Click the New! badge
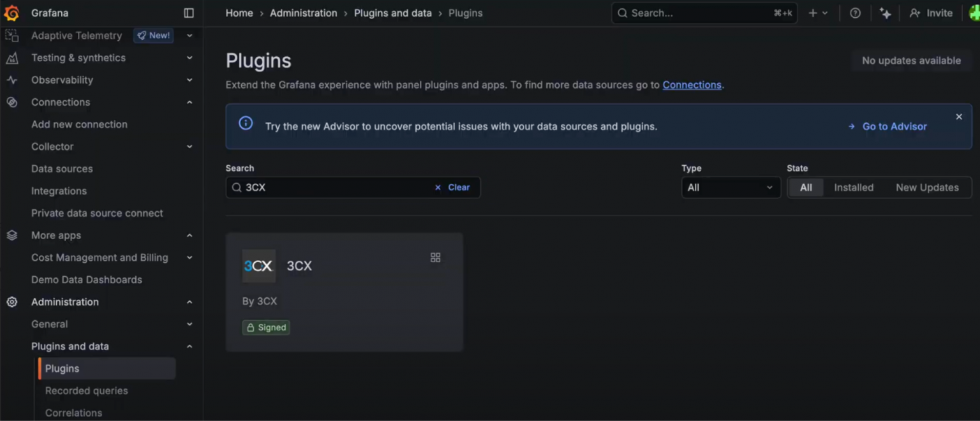This screenshot has height=421, width=980. click(154, 36)
